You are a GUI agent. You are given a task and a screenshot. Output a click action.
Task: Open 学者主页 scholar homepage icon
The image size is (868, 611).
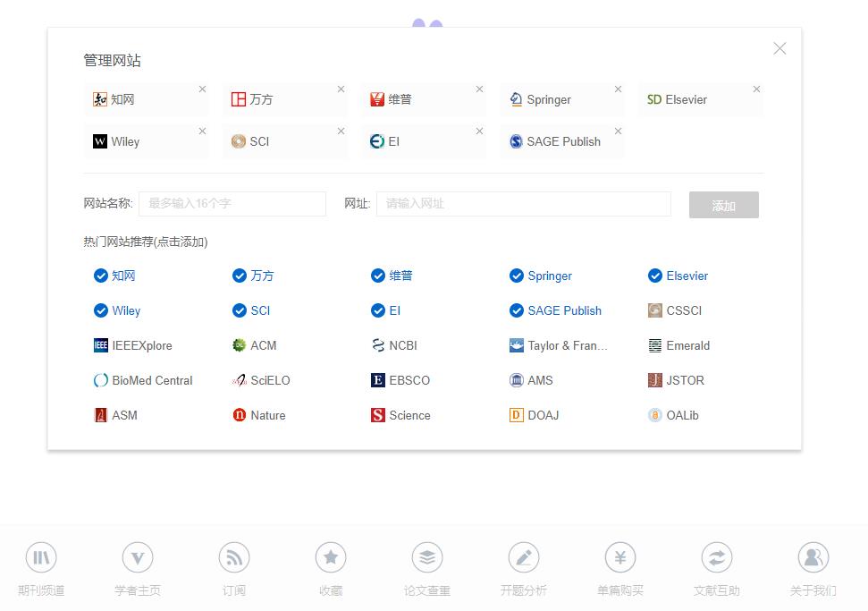[138, 557]
